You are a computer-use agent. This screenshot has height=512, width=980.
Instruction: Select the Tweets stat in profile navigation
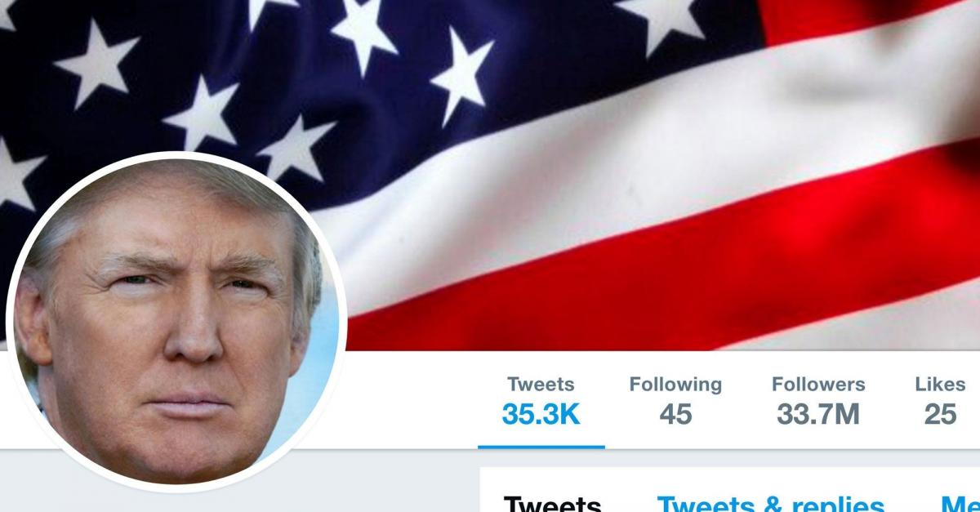pyautogui.click(x=541, y=401)
